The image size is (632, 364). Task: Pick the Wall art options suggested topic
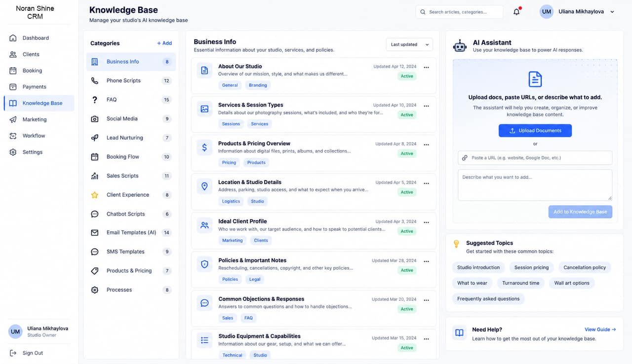point(572,283)
